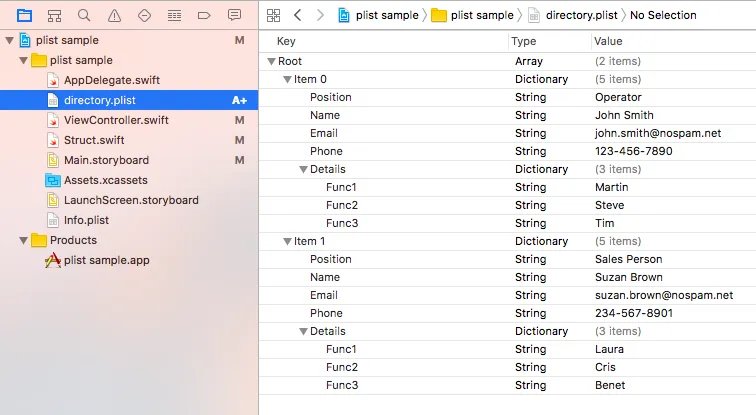
Task: Click the Struct.swift file icon
Action: pyautogui.click(x=53, y=140)
